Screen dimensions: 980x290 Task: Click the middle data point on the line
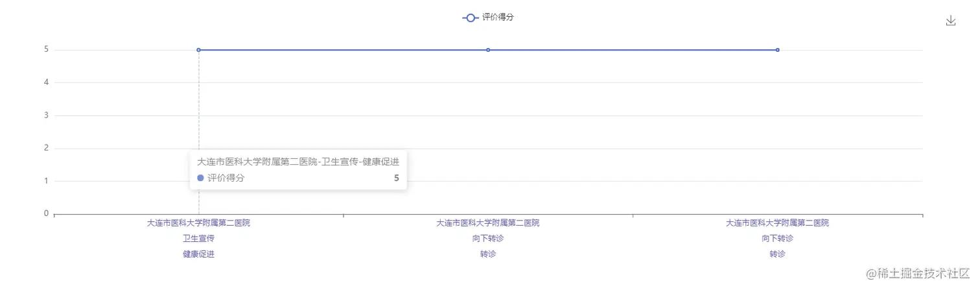coord(488,50)
